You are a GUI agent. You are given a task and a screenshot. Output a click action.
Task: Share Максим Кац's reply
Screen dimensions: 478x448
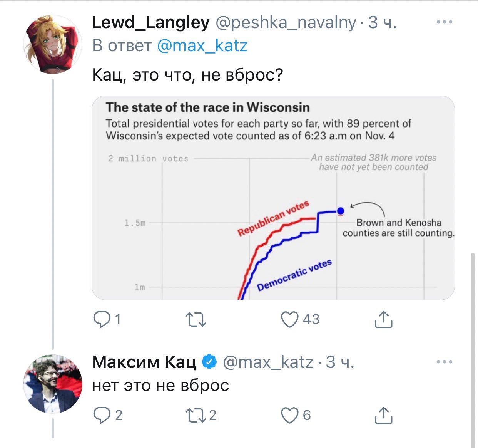(x=383, y=415)
